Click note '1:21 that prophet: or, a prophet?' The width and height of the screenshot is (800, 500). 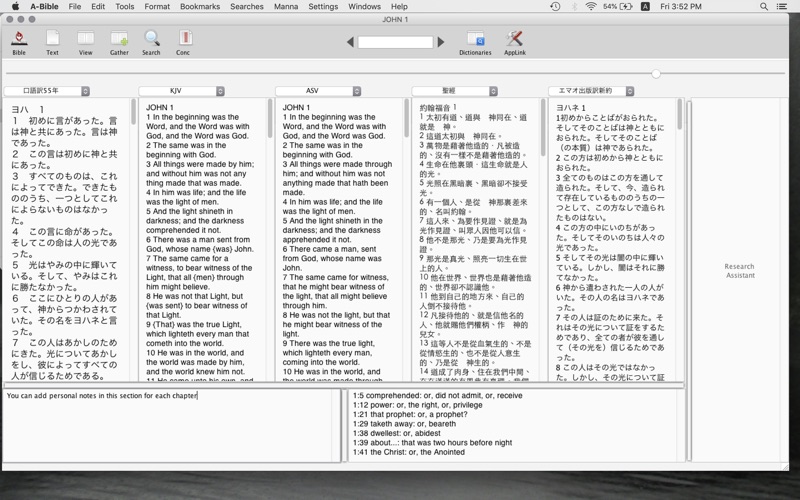click(410, 414)
